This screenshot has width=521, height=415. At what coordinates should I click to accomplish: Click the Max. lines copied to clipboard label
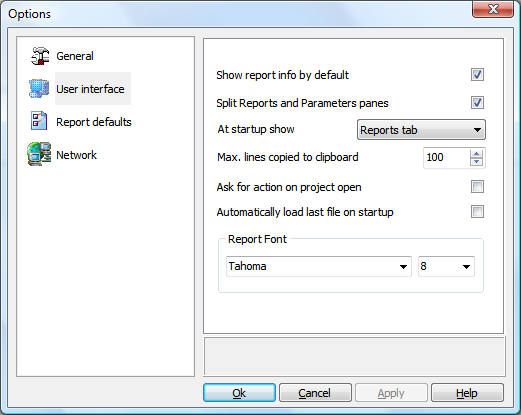[x=288, y=157]
